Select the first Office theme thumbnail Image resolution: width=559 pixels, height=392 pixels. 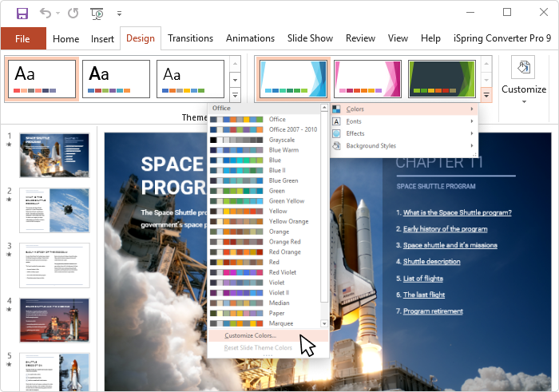click(x=42, y=79)
